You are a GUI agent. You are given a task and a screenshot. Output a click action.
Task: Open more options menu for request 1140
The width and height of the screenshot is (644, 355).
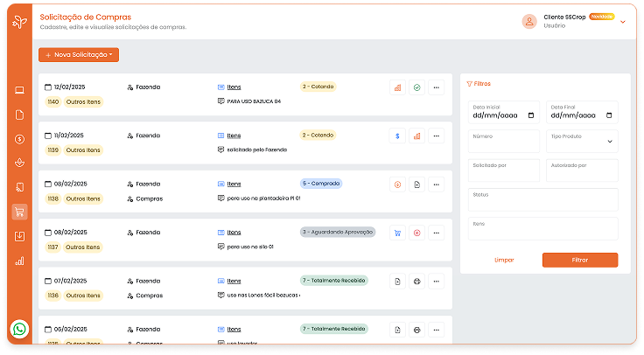pos(436,87)
